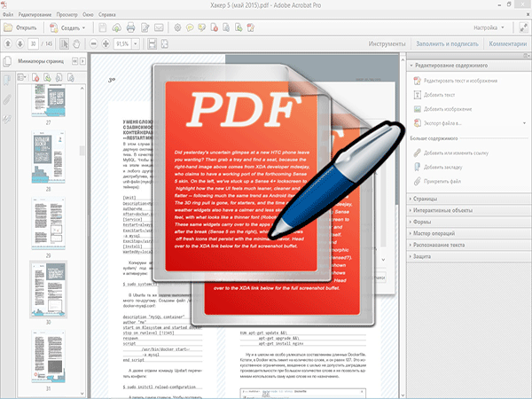This screenshot has height=399, width=532.
Task: Click the add sticky note comment icon
Action: [190, 27]
